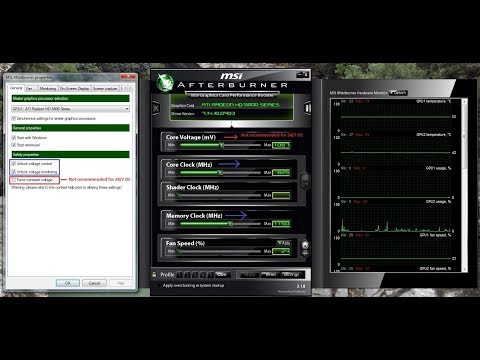Open Settings from Afterburner bottom bar
This screenshot has width=480, height=360.
point(292,275)
